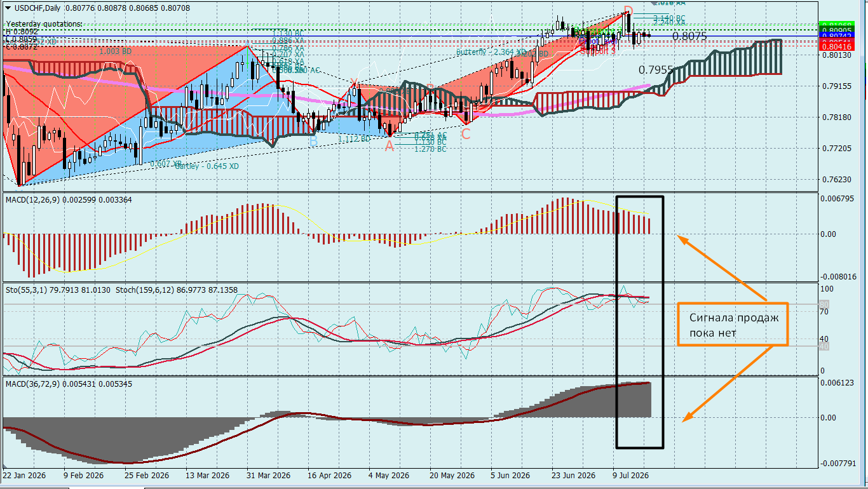Click the 0.8075 price annotation

pyautogui.click(x=689, y=36)
